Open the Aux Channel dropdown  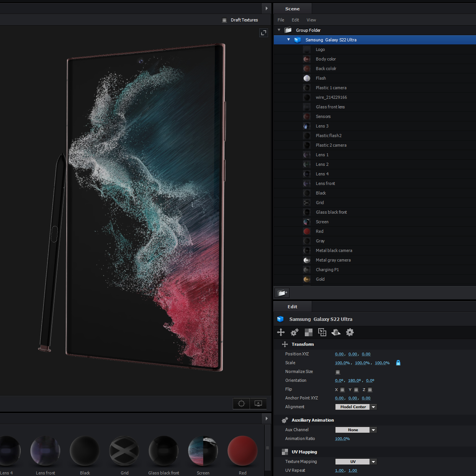point(373,430)
